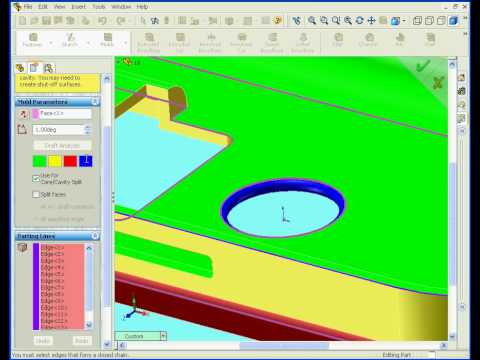The width and height of the screenshot is (480, 360).
Task: Click the Zoom to Fit magnifier icon
Action: coord(312,21)
